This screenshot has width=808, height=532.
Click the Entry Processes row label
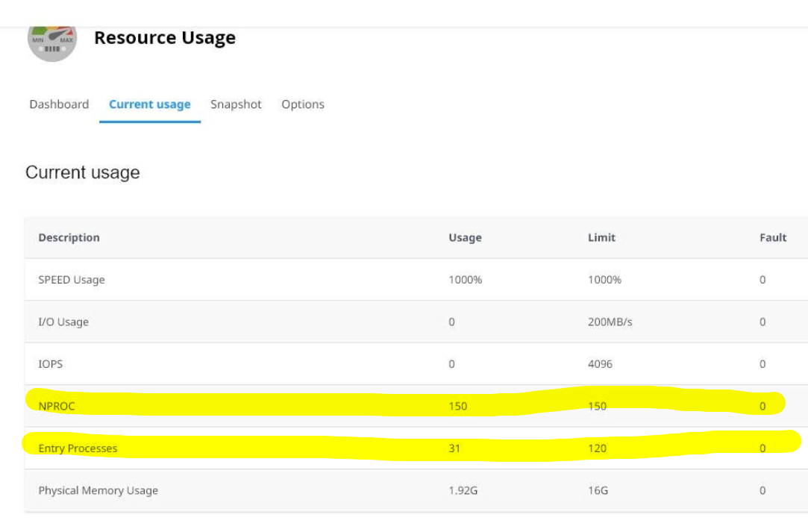click(x=78, y=448)
